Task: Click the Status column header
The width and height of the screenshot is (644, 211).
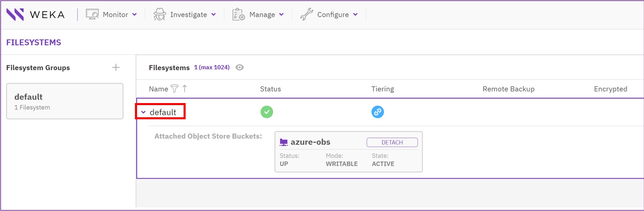Action: tap(270, 89)
